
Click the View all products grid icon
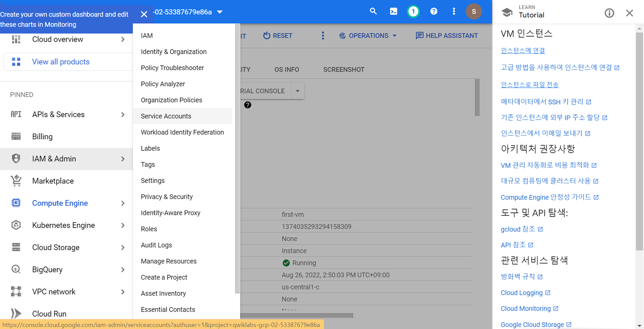[x=16, y=62]
